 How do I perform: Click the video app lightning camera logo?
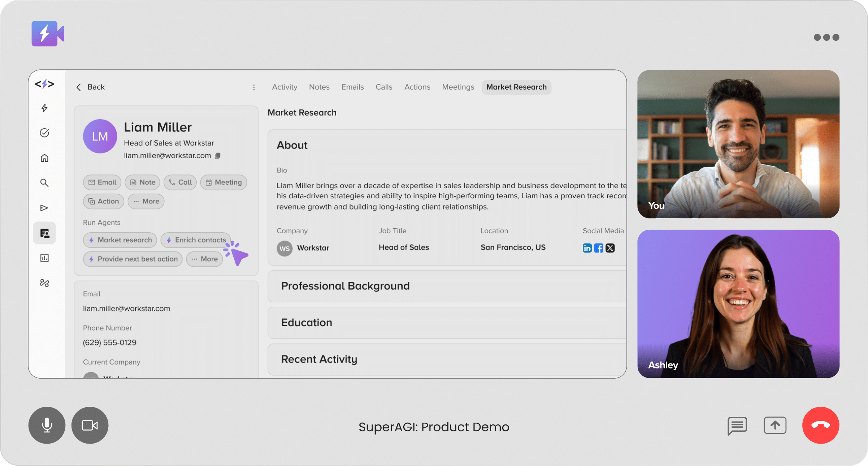(48, 34)
